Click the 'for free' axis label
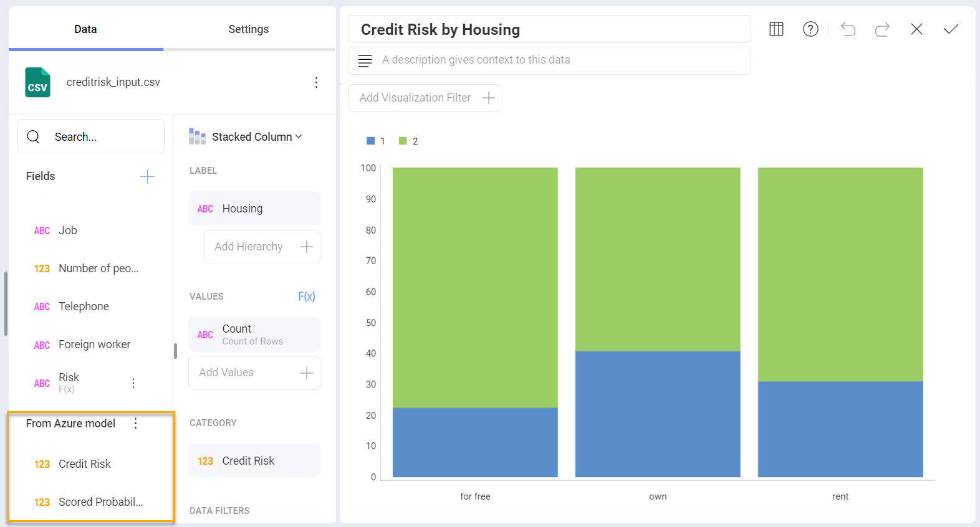The image size is (980, 527). click(475, 496)
